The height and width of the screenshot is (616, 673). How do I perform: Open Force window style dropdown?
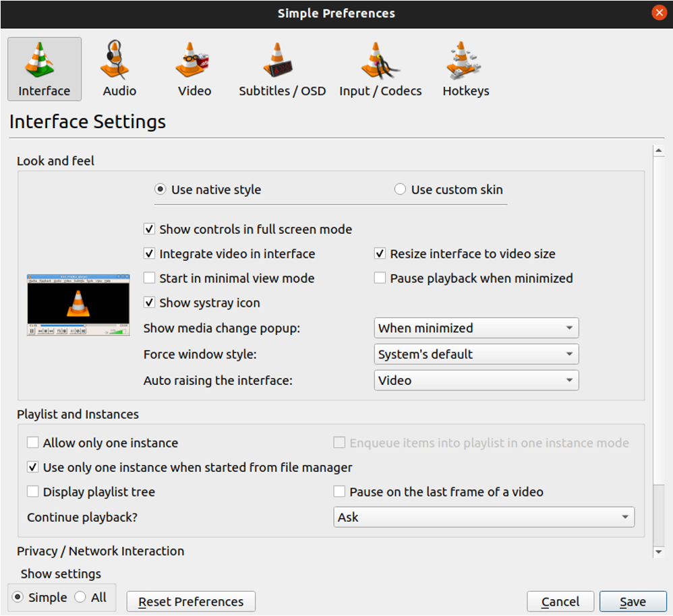point(476,355)
